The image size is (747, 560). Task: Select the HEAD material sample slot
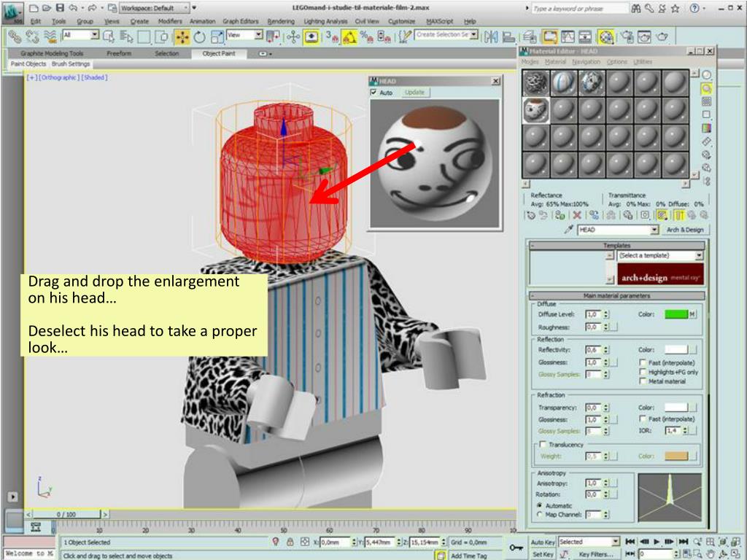(535, 110)
